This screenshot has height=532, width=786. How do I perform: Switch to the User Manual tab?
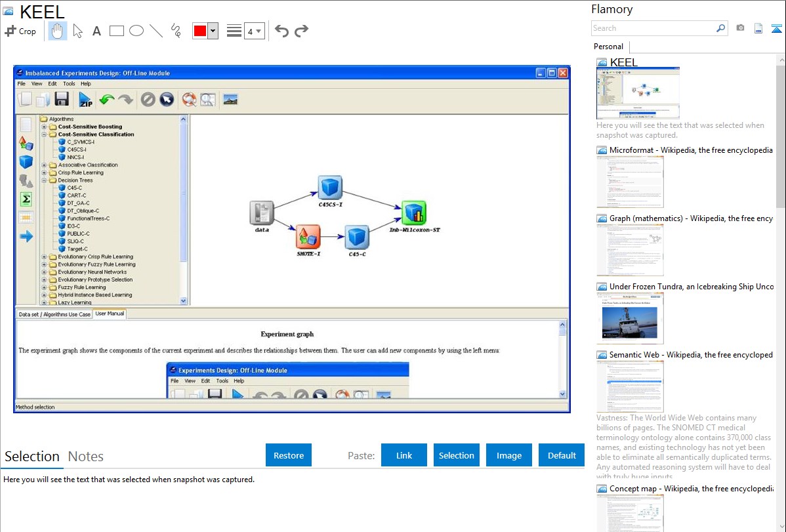[110, 314]
